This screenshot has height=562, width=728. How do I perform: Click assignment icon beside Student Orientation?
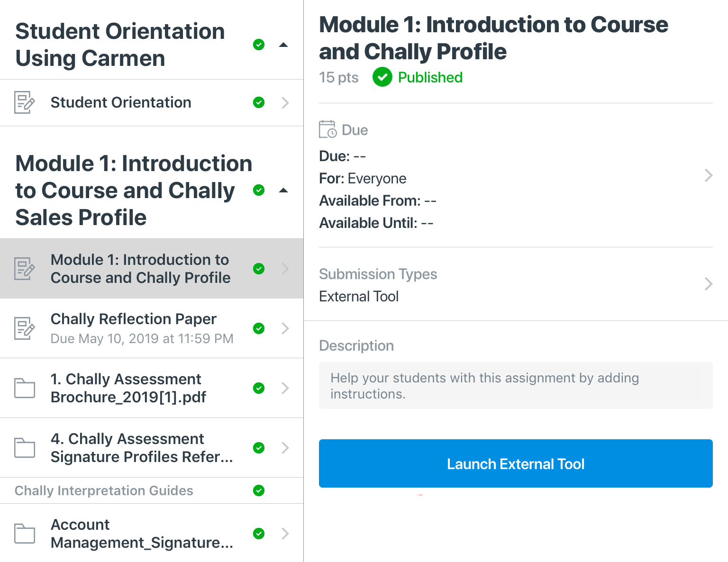(x=25, y=102)
